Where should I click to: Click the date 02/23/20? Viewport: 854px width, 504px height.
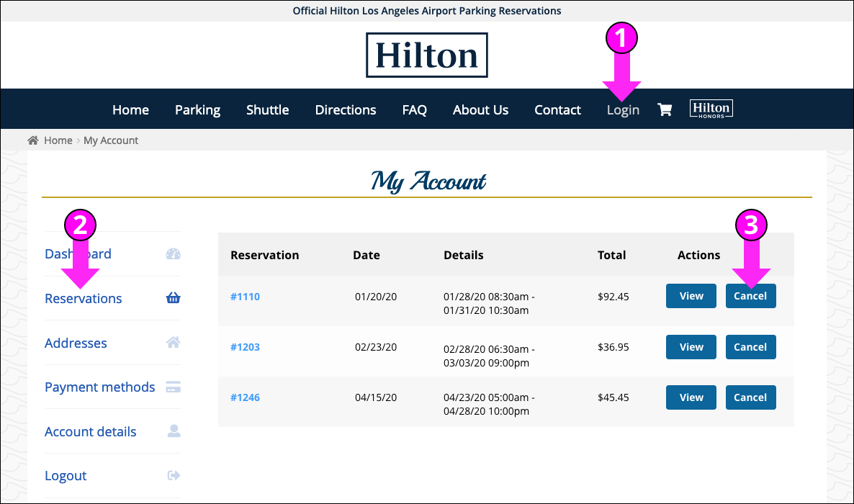point(376,347)
